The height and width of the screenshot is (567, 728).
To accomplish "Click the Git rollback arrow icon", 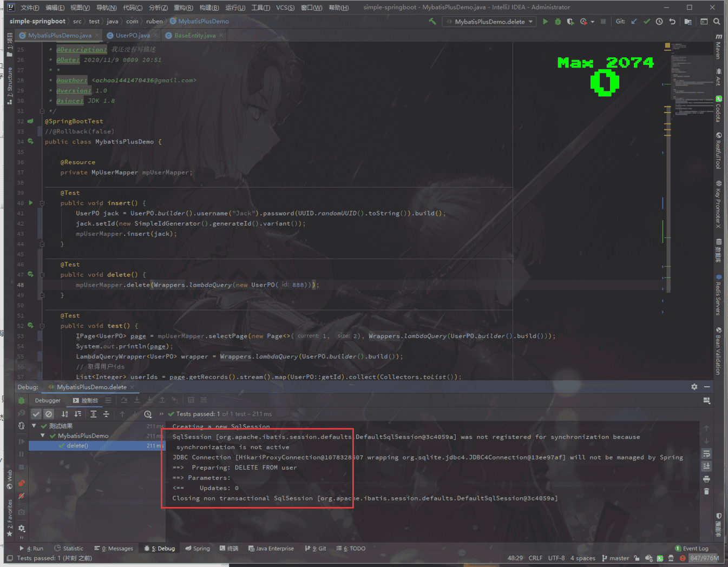I will click(x=672, y=22).
